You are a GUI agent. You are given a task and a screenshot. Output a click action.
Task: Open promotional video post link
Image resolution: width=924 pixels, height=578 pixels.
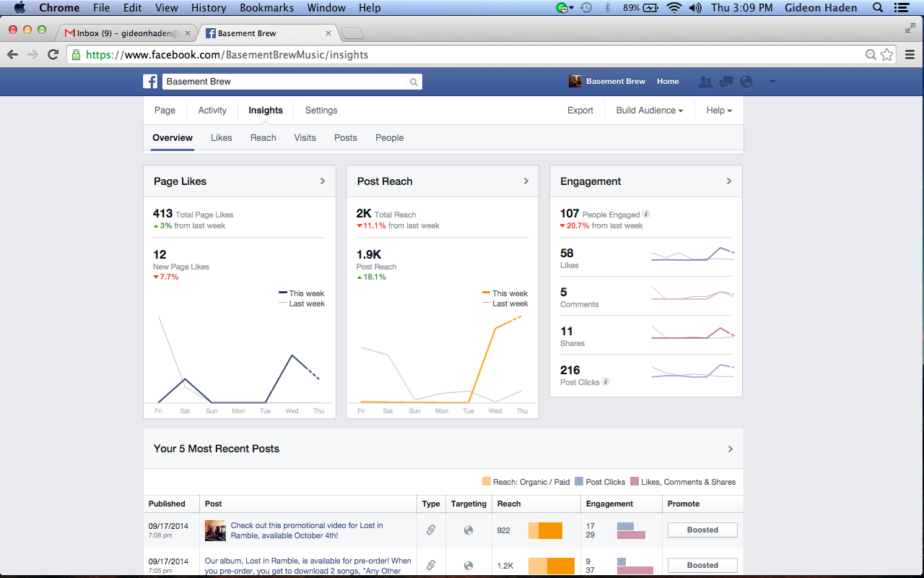pos(307,530)
